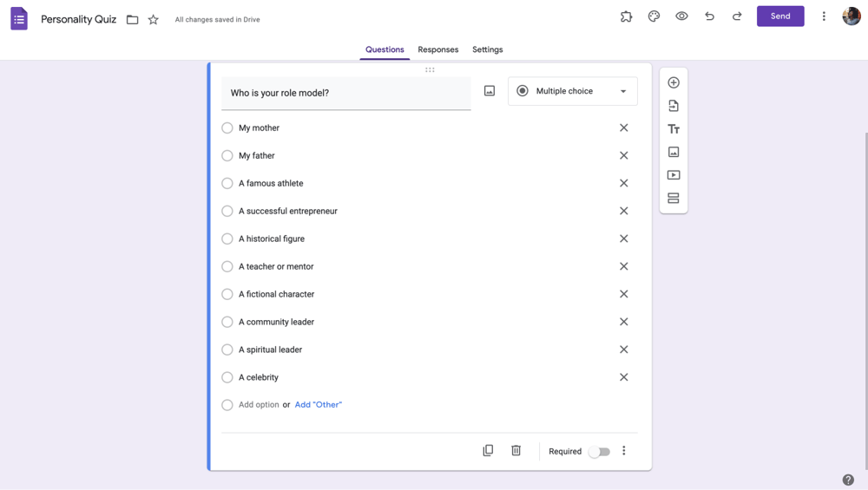Click the Add question plus icon

click(674, 82)
